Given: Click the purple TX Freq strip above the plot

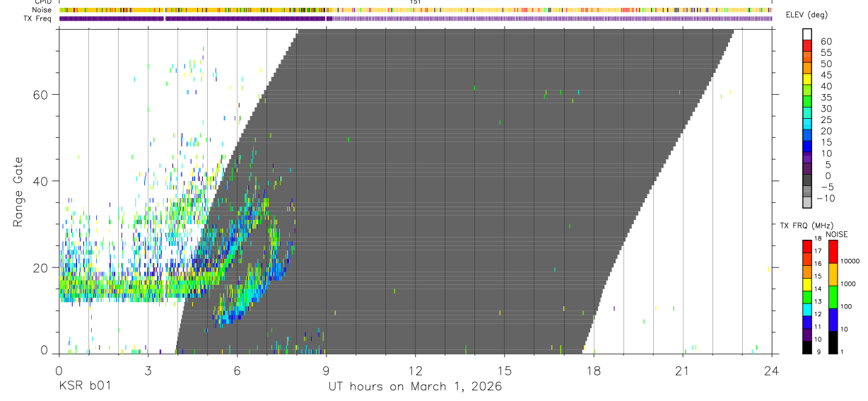Looking at the screenshot, I should coord(416,18).
